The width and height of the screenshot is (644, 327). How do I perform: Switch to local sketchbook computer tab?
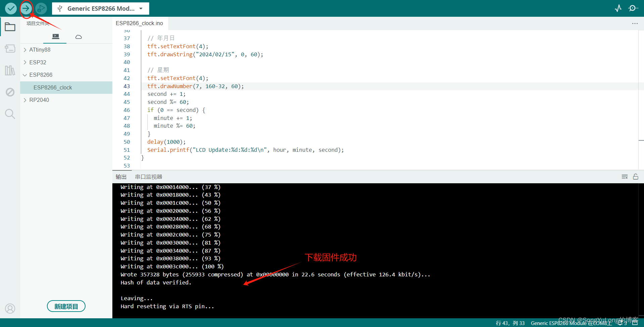(56, 37)
